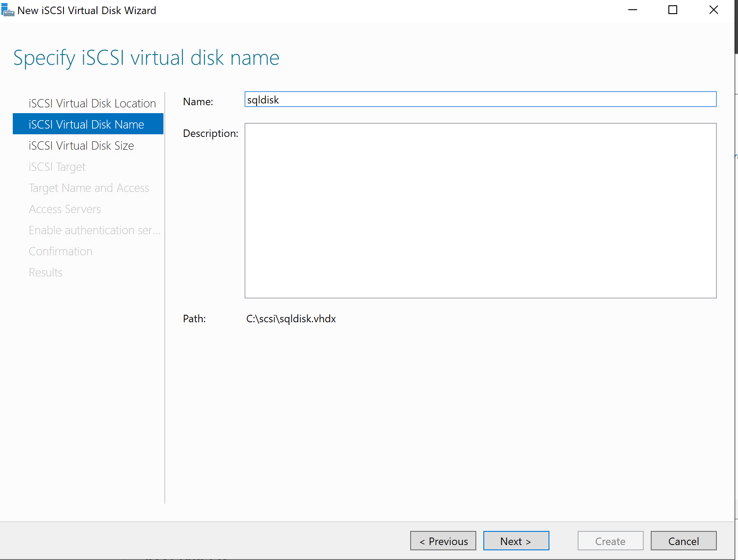
Task: Close the wizard with the X button
Action: (713, 10)
